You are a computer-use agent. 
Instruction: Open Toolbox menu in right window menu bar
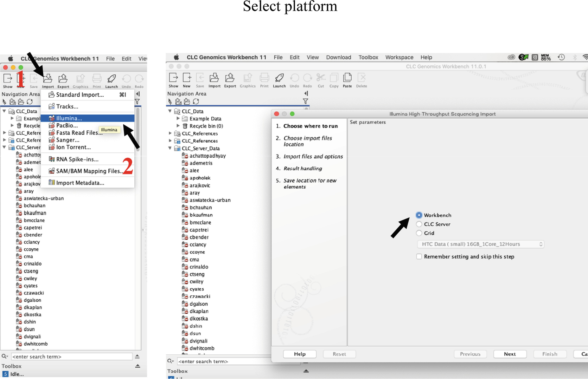368,57
